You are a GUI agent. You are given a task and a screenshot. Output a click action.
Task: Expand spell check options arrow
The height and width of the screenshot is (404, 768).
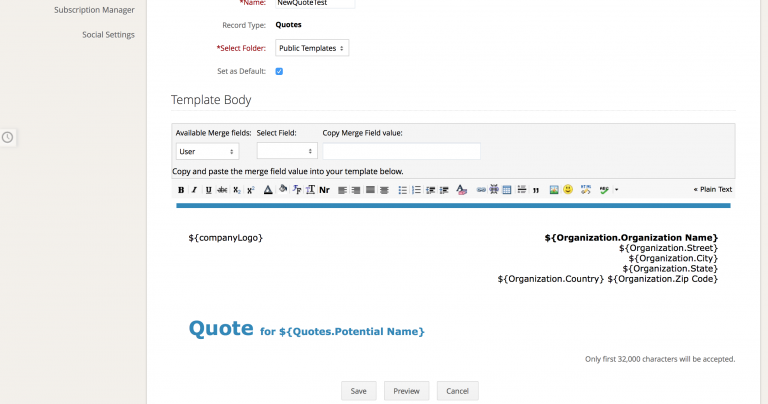tap(616, 190)
